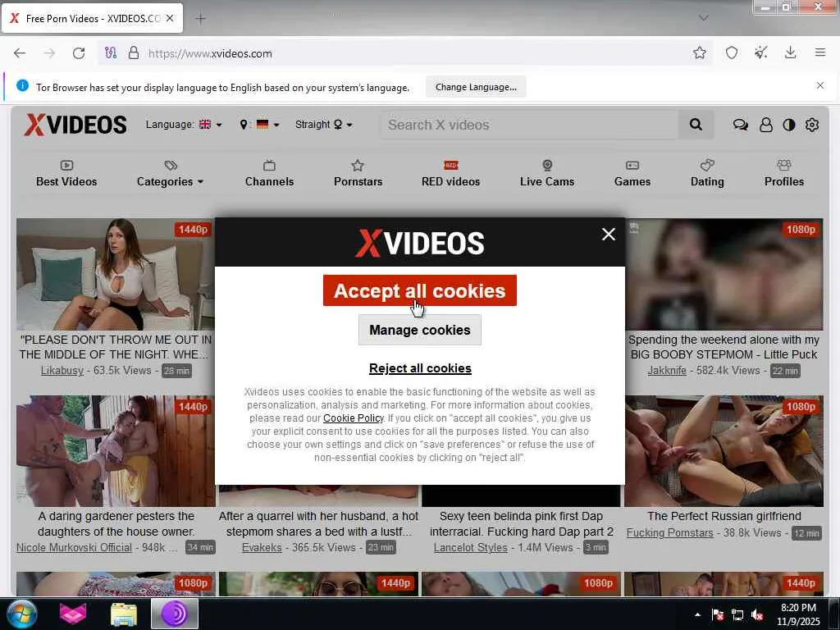Image resolution: width=840 pixels, height=630 pixels.
Task: Expand the country location dropdown
Action: click(259, 125)
